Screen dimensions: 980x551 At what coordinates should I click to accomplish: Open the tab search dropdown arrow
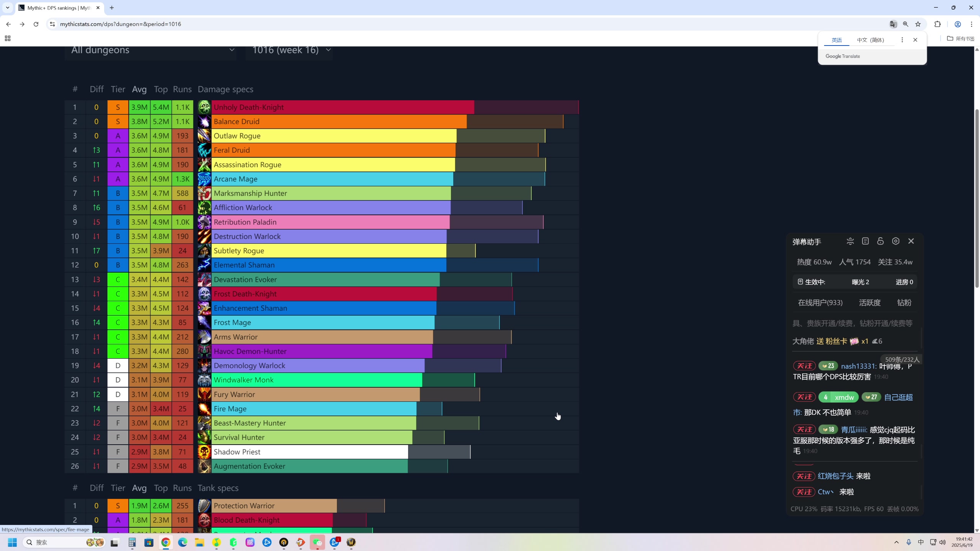pyautogui.click(x=7, y=8)
